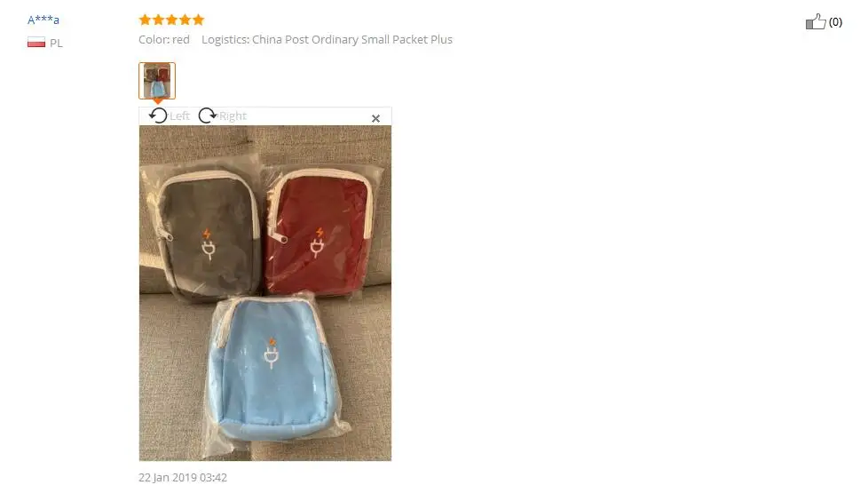Click the "Right" rotation label
Image resolution: width=868 pixels, height=493 pixels.
233,115
